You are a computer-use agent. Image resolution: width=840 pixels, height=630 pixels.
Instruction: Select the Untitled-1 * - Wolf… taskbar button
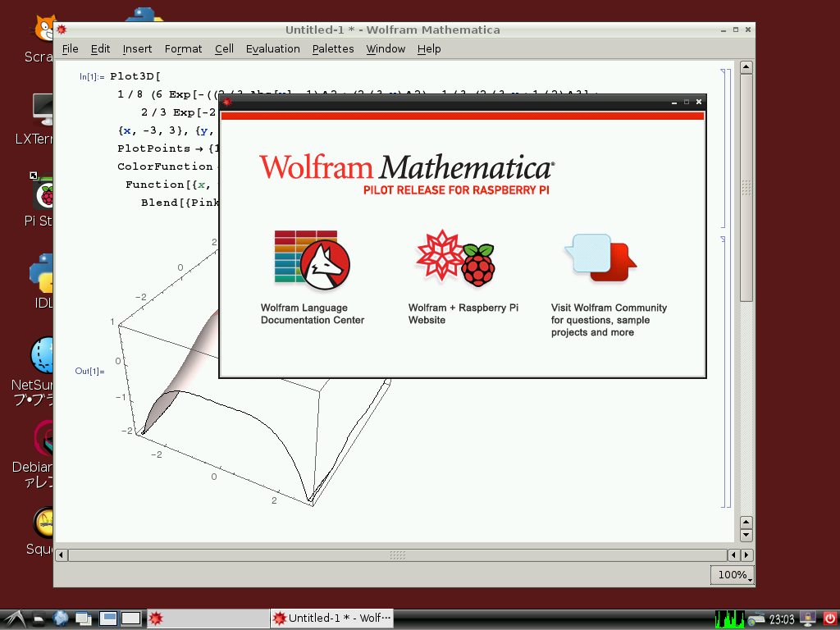coord(331,619)
